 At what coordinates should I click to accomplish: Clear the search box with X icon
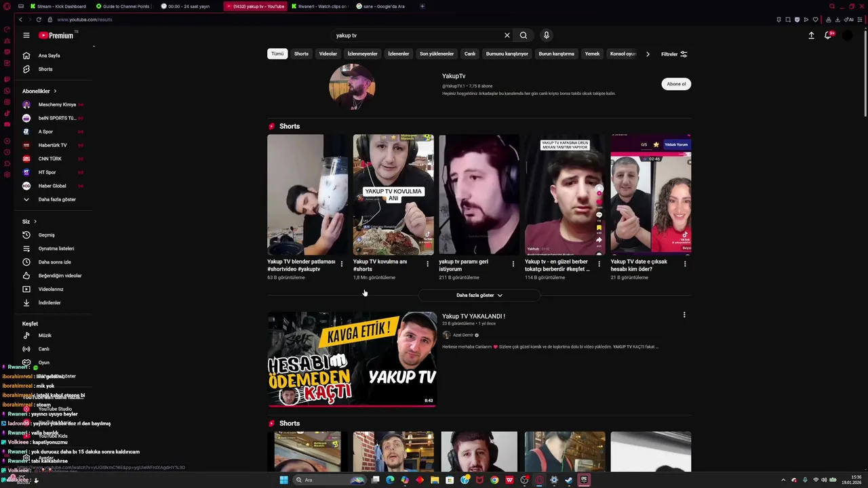[507, 35]
